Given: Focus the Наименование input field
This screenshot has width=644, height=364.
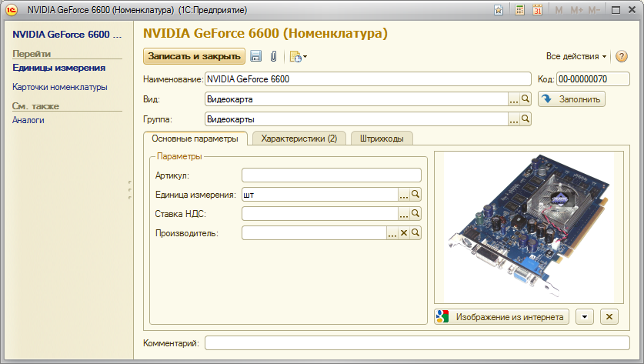Looking at the screenshot, I should click(368, 79).
